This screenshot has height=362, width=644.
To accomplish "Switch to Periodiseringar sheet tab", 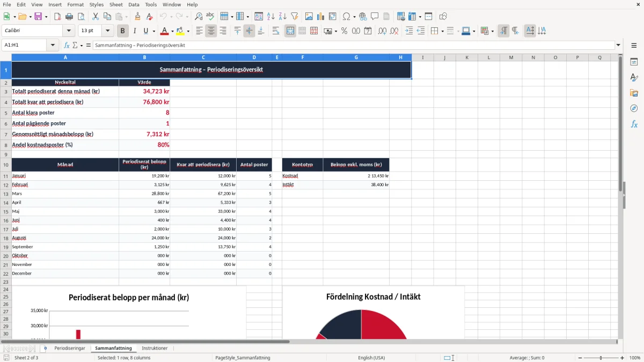I will click(70, 349).
